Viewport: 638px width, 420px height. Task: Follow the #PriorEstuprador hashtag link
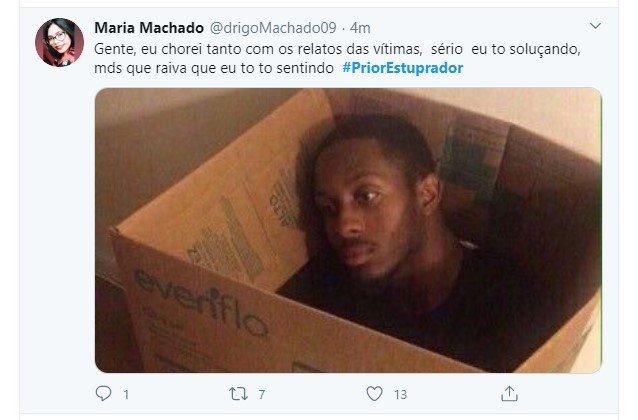click(x=402, y=68)
